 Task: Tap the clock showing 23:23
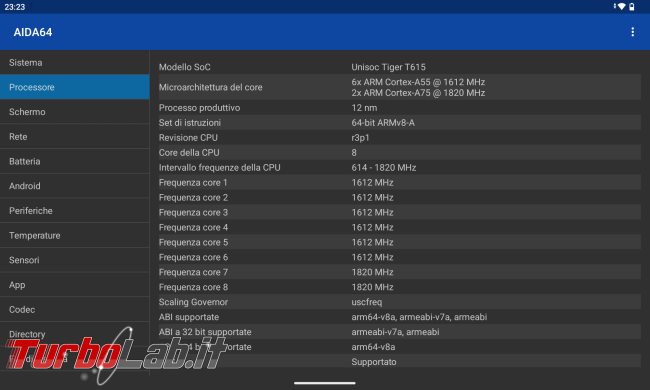15,7
